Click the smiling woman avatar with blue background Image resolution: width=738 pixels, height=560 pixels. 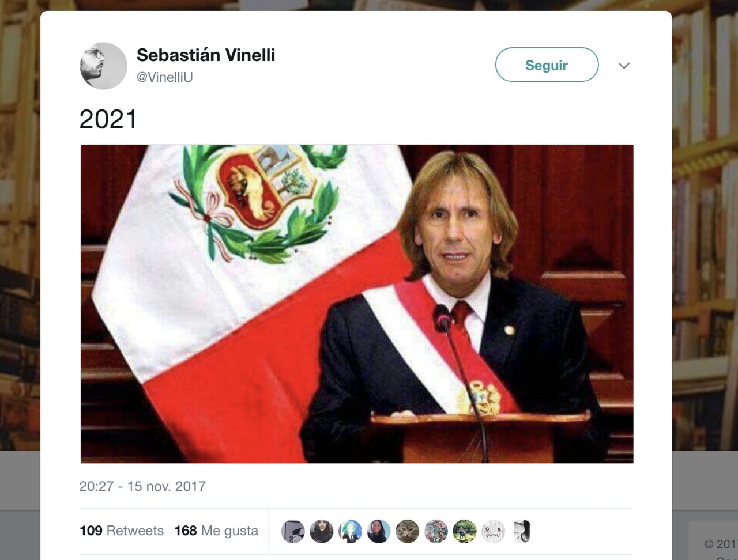(379, 531)
